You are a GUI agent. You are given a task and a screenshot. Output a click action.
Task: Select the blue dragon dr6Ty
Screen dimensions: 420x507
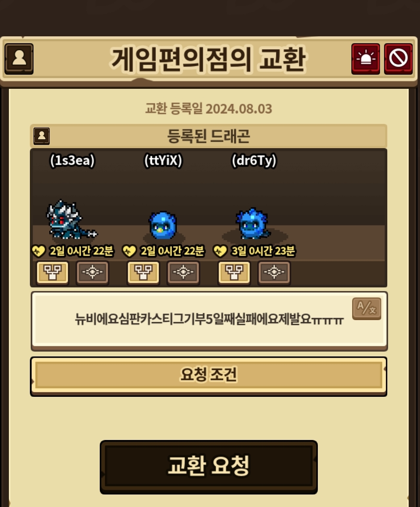tap(253, 223)
